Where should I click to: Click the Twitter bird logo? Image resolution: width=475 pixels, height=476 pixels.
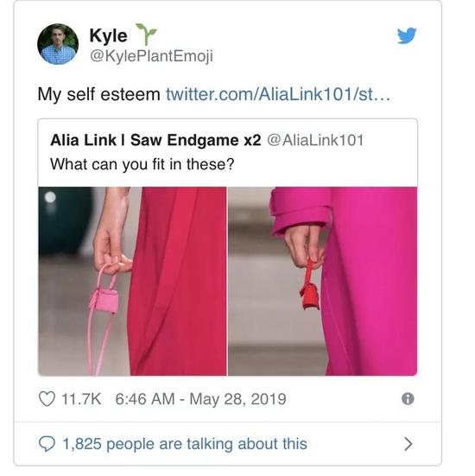(407, 35)
